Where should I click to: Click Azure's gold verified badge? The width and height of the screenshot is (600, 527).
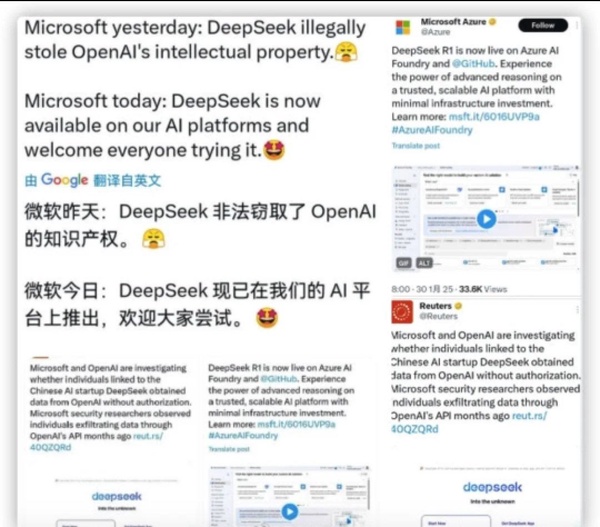pyautogui.click(x=492, y=22)
